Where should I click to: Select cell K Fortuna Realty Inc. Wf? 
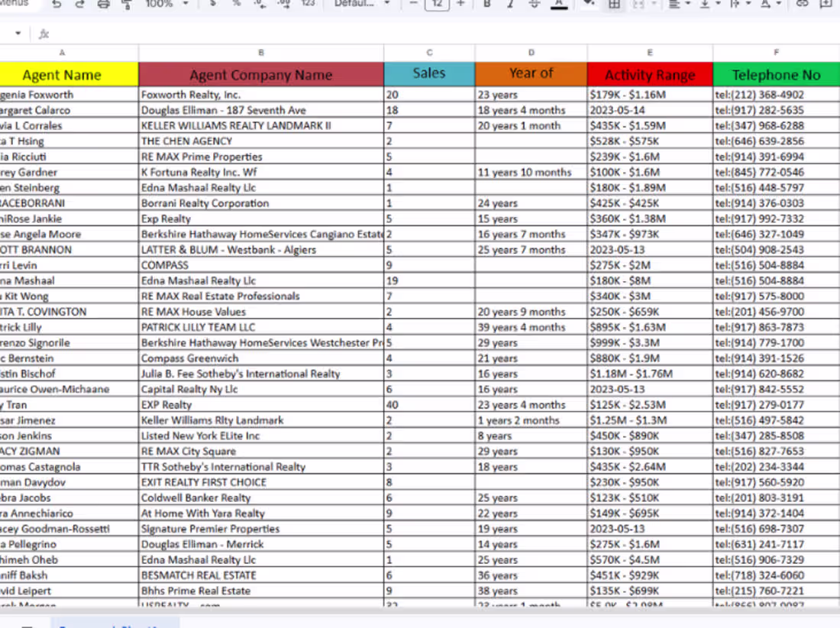(x=261, y=172)
